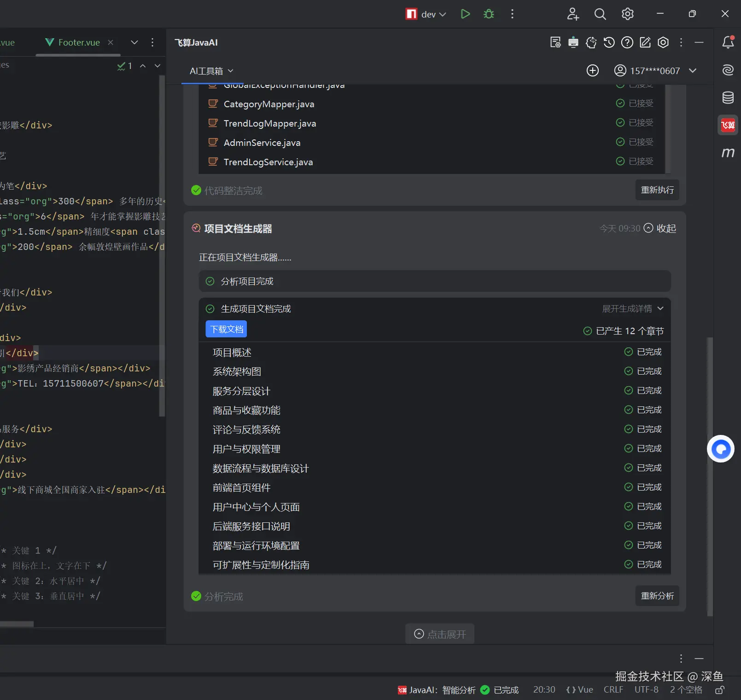Select the 飞算 red sidebar icon
This screenshot has height=700, width=741.
[x=728, y=125]
